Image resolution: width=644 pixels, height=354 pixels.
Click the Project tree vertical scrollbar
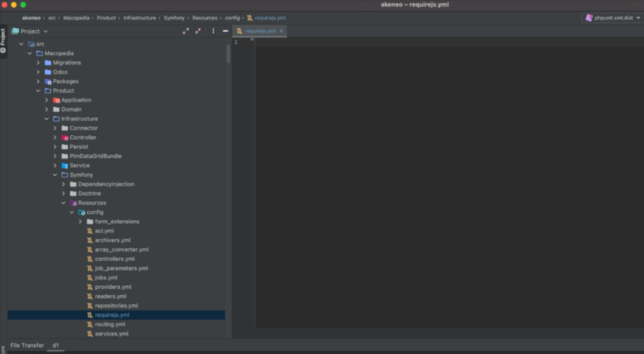228,54
